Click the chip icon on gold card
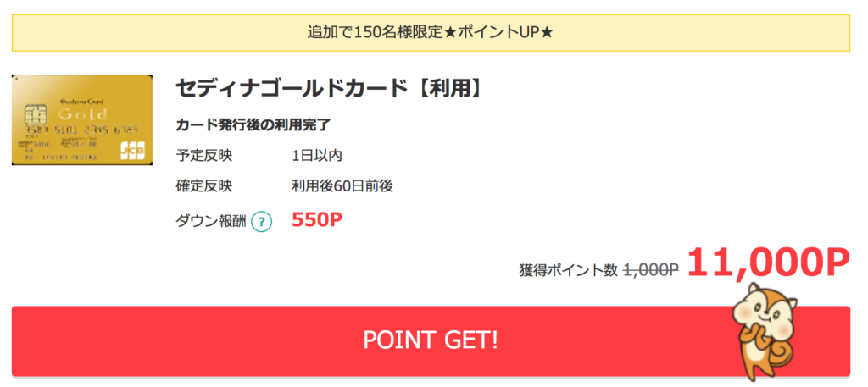868x387 pixels. (x=36, y=114)
